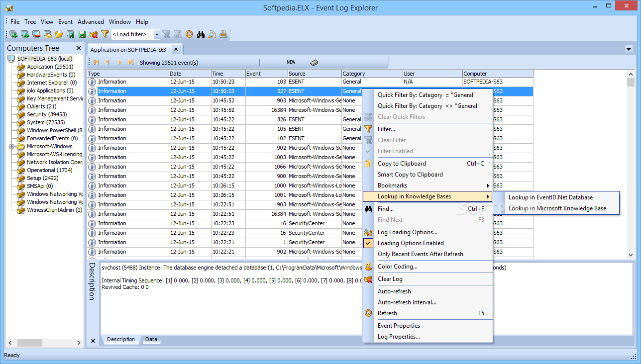The width and height of the screenshot is (641, 364).
Task: Toggle Auto-refresh in the context menu
Action: point(394,291)
